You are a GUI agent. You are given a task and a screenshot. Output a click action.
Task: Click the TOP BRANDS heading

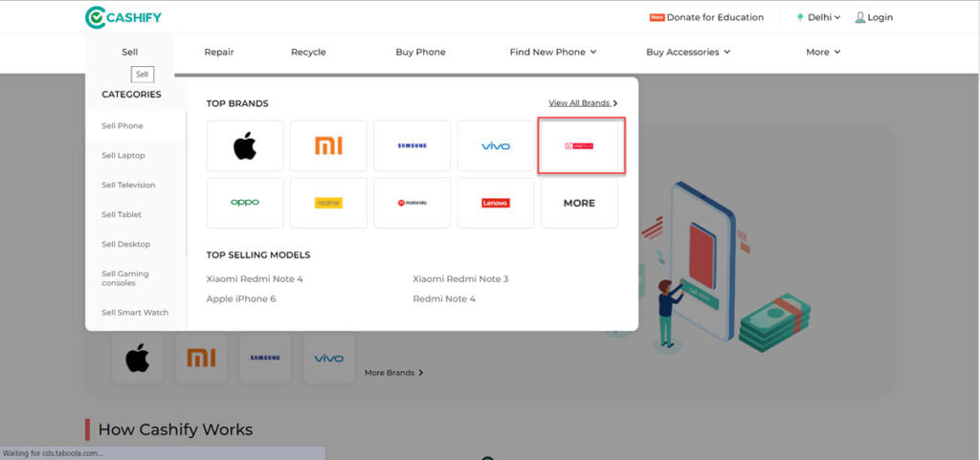237,103
